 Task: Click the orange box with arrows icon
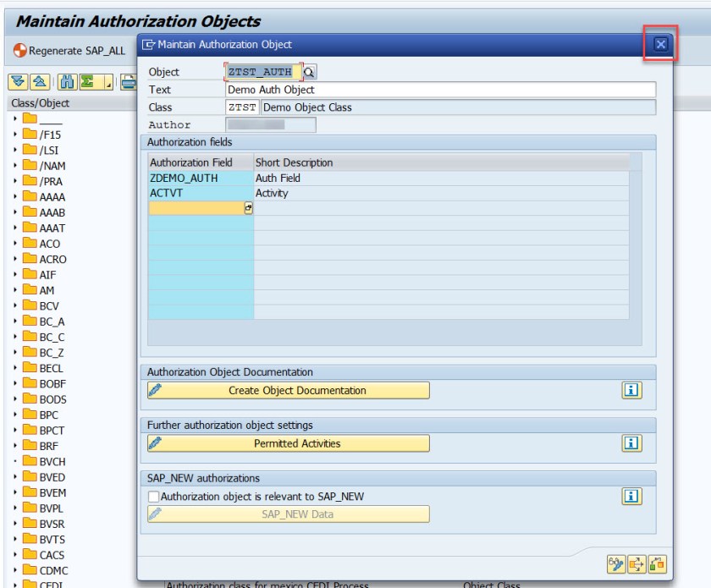(637, 564)
